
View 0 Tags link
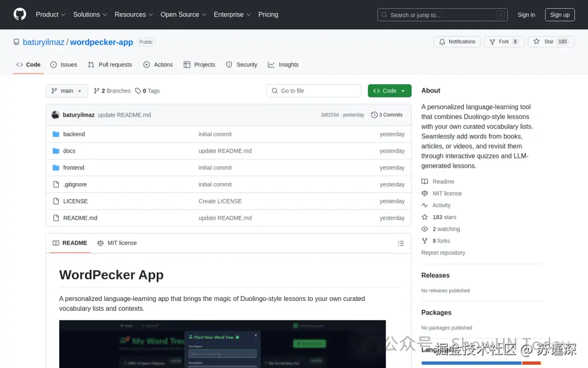(x=148, y=91)
